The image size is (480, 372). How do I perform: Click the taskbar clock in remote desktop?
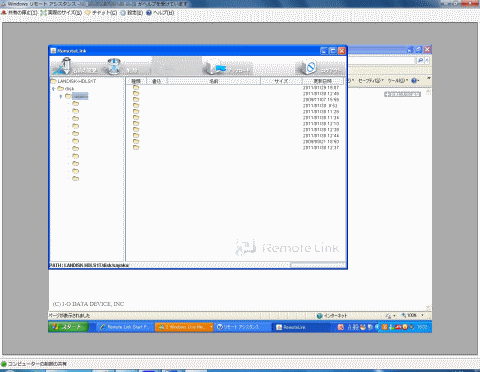(x=422, y=327)
